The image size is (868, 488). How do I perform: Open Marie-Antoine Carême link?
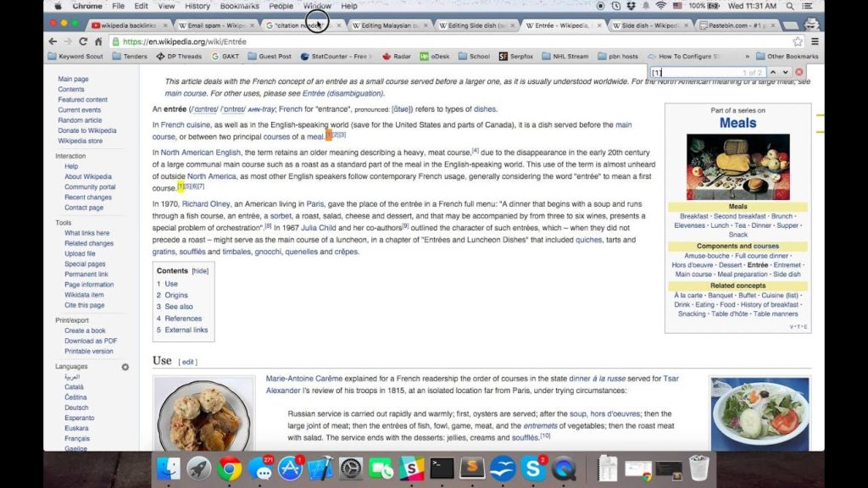304,379
